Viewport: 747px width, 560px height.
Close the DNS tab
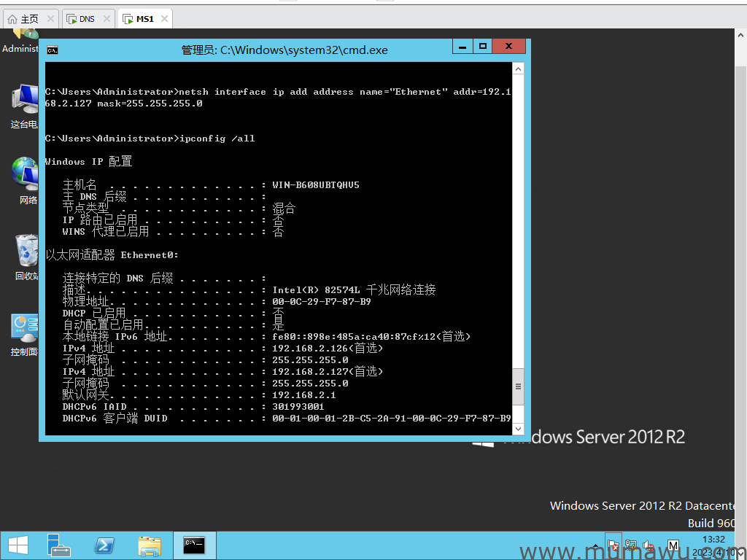[106, 18]
